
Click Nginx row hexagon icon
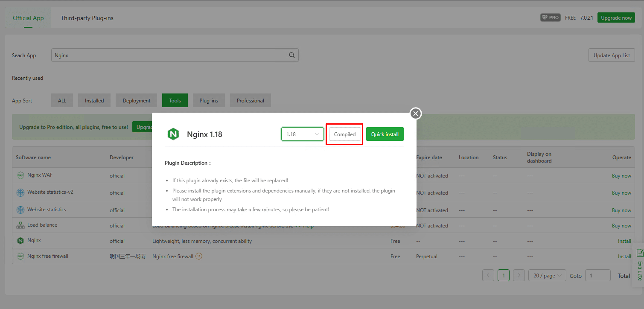point(20,241)
